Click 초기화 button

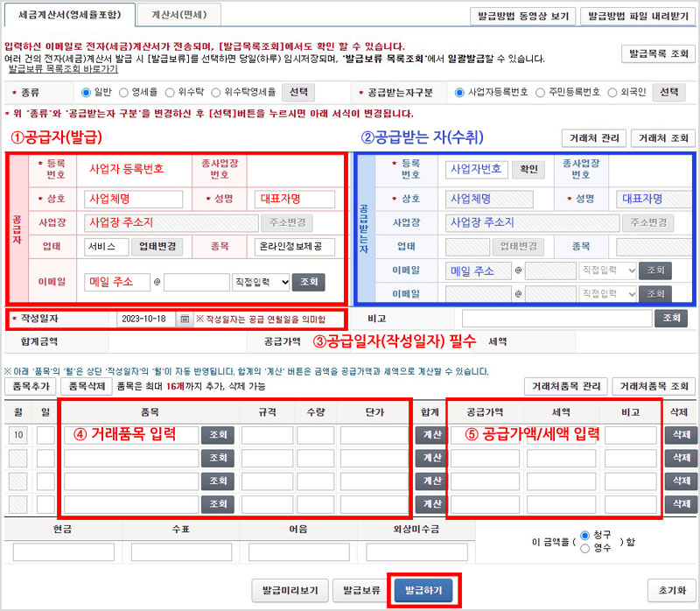coord(672,591)
